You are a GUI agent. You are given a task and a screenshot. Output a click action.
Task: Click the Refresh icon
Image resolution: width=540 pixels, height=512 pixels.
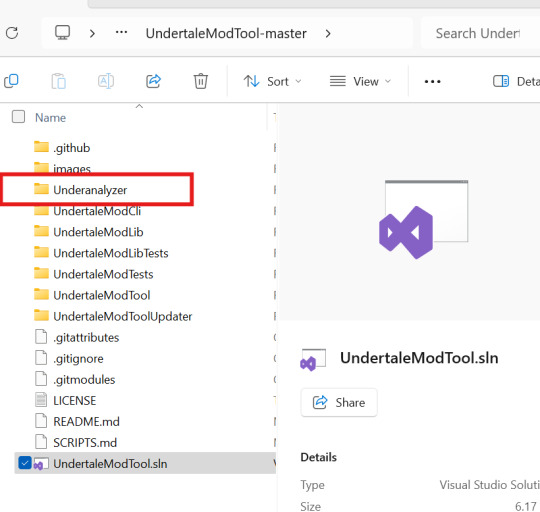coord(12,33)
